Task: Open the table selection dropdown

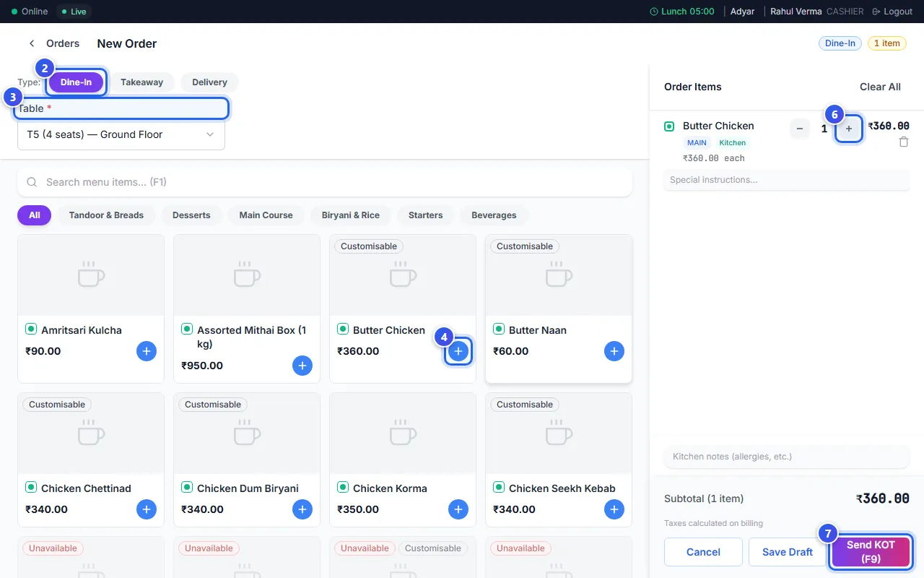Action: pyautogui.click(x=121, y=134)
